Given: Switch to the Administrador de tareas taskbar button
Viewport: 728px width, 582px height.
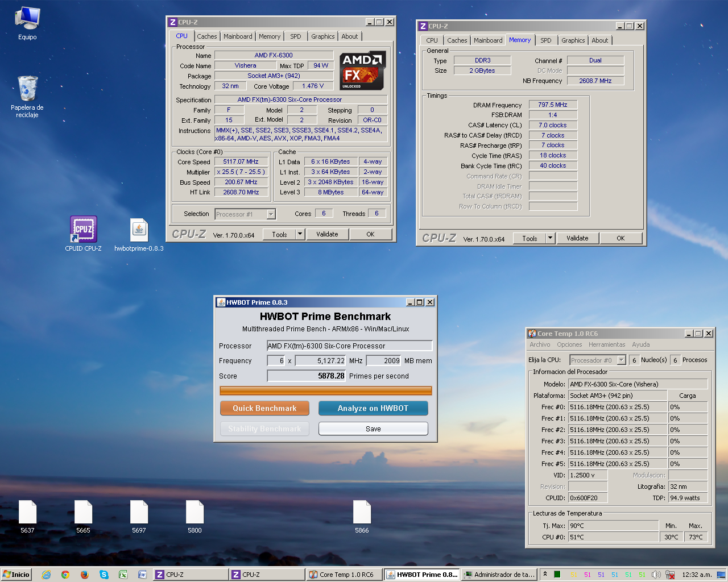Looking at the screenshot, I should tap(498, 575).
